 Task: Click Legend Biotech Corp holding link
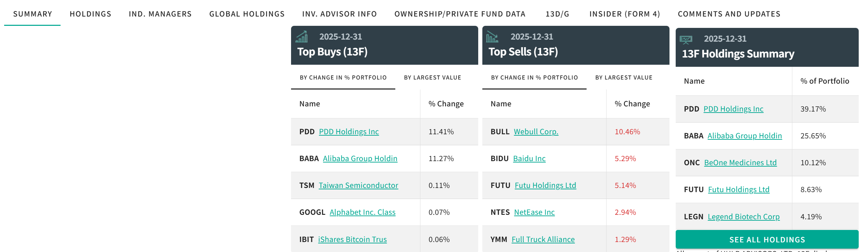coord(743,217)
